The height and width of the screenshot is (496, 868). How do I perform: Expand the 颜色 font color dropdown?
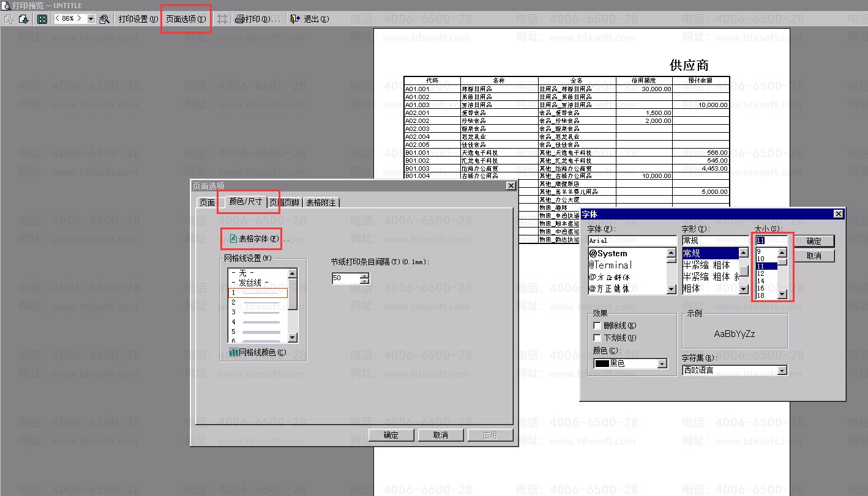click(662, 364)
